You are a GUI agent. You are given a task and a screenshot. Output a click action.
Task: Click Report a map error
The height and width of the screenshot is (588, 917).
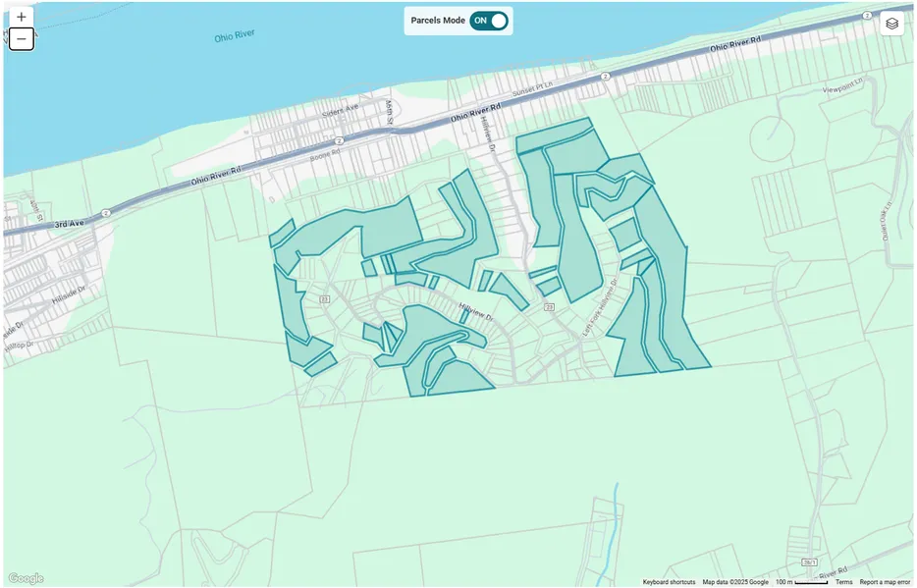click(x=885, y=582)
